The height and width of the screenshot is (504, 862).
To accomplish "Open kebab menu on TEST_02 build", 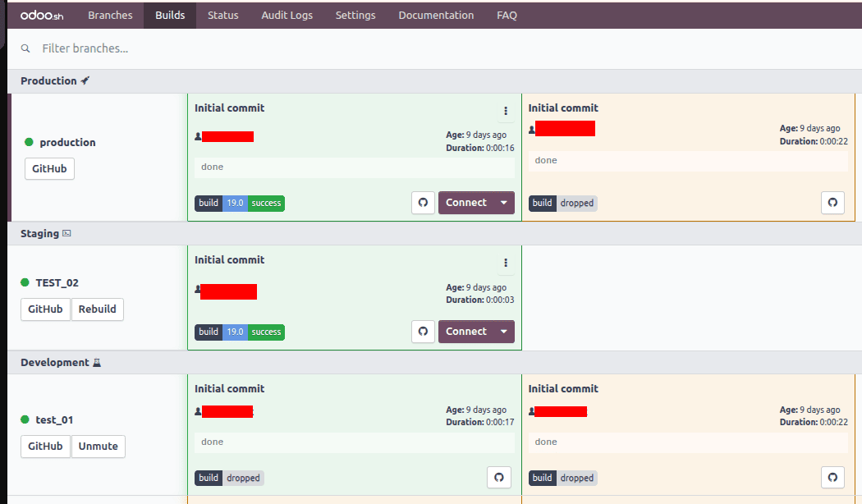I will tap(506, 263).
